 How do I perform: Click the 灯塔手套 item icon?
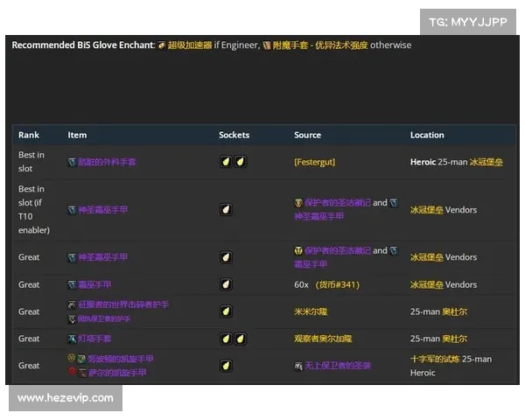click(72, 339)
